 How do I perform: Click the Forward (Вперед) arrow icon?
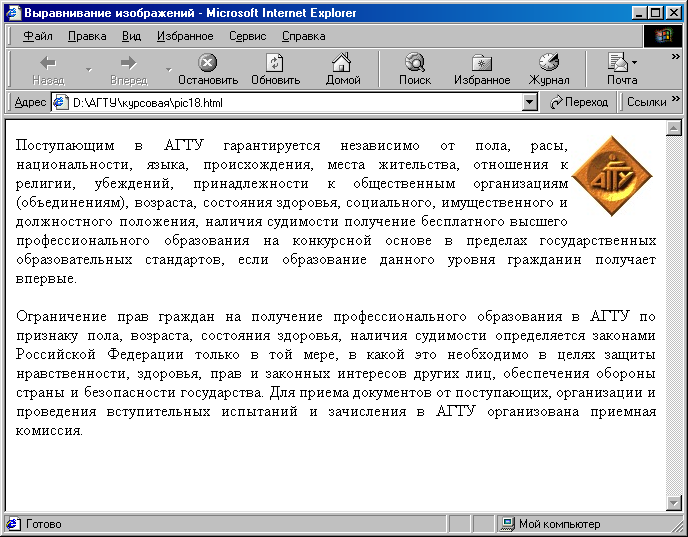(x=129, y=63)
